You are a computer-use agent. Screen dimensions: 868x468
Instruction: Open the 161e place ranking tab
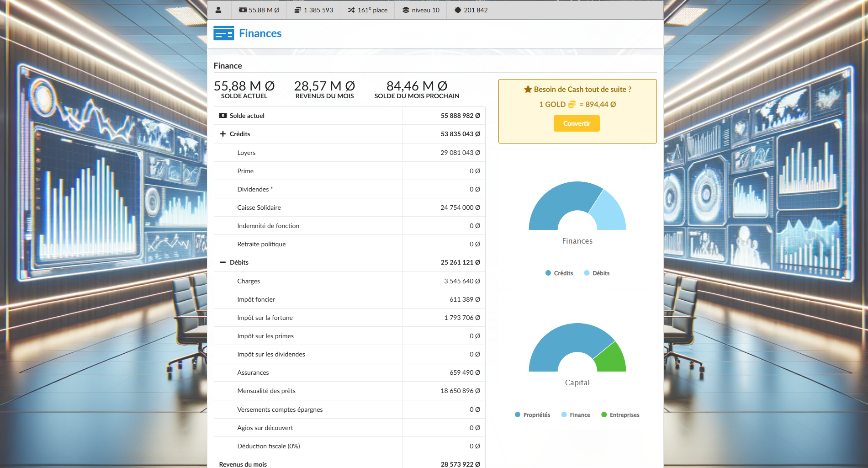[x=367, y=10]
